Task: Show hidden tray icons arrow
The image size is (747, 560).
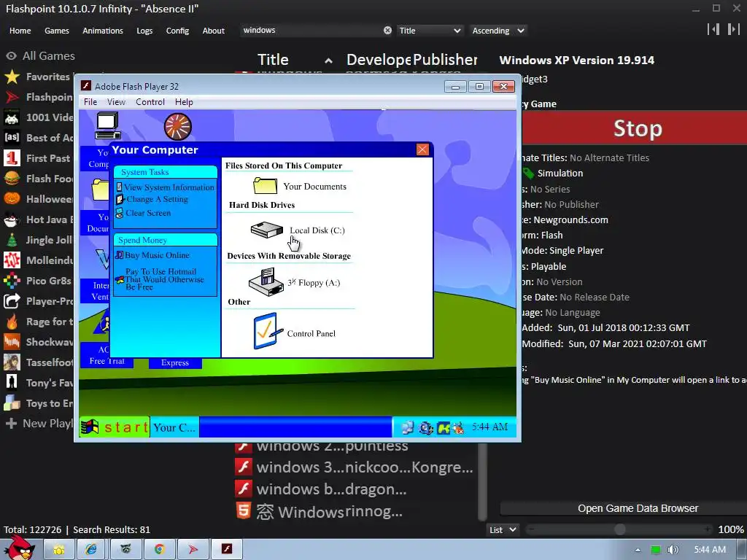Action: point(638,550)
